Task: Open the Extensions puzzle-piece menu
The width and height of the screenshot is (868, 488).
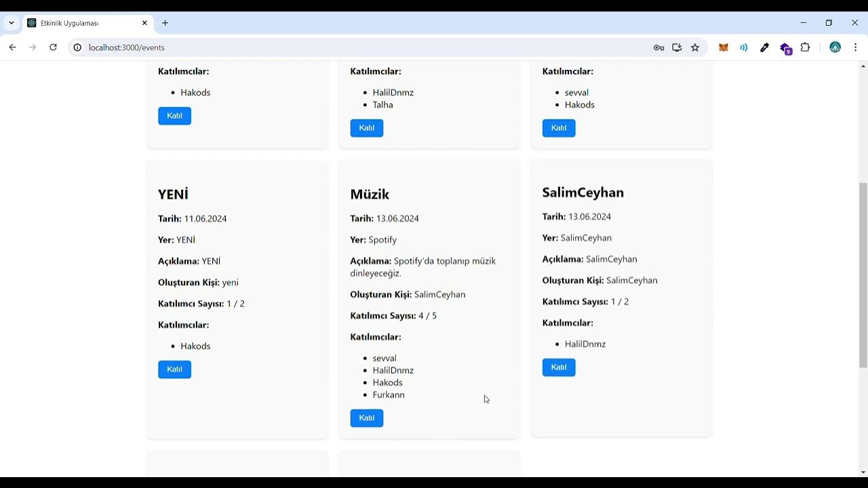Action: point(805,47)
